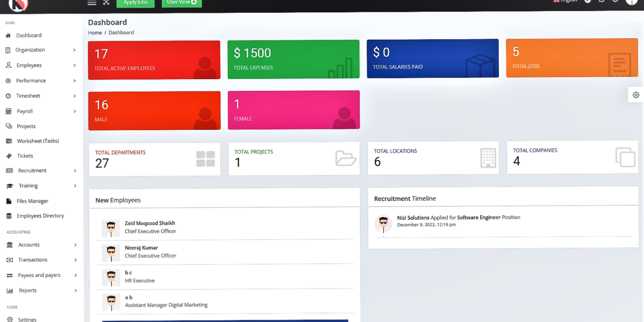The width and height of the screenshot is (644, 322).
Task: Click the bar chart icon on Total Expenses card
Action: [x=340, y=68]
